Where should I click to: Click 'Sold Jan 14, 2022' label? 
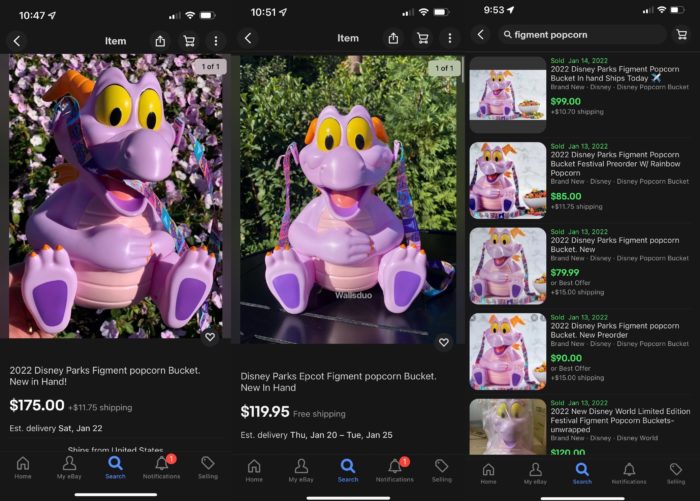579,60
